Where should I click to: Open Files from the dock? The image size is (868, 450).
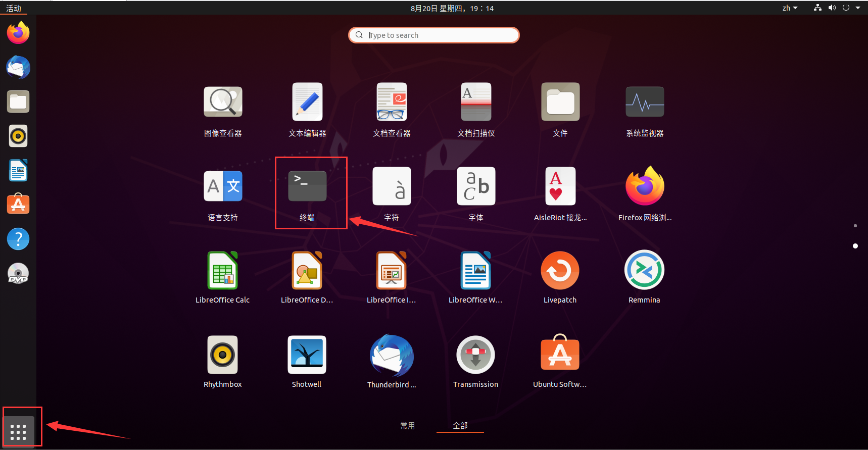pyautogui.click(x=18, y=102)
